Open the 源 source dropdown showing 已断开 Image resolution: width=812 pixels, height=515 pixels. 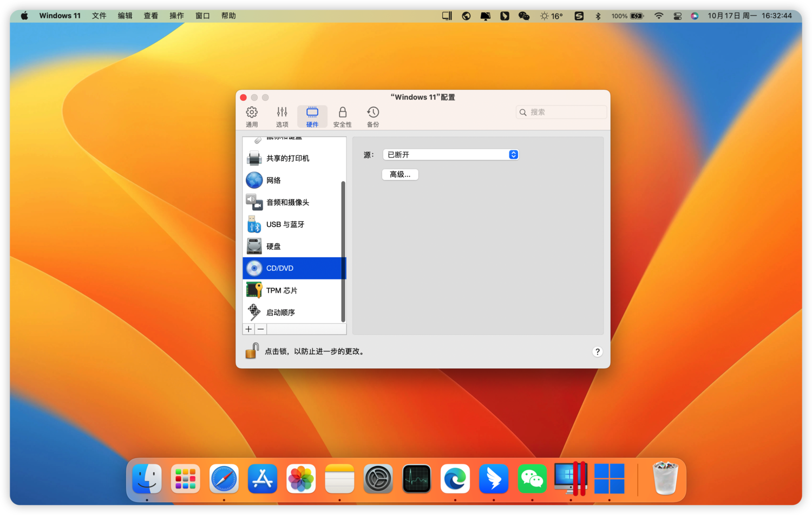450,155
